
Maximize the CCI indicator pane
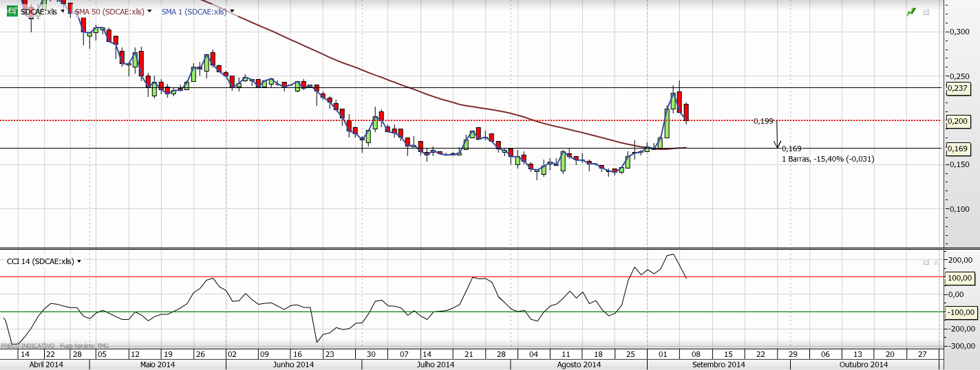(x=926, y=262)
